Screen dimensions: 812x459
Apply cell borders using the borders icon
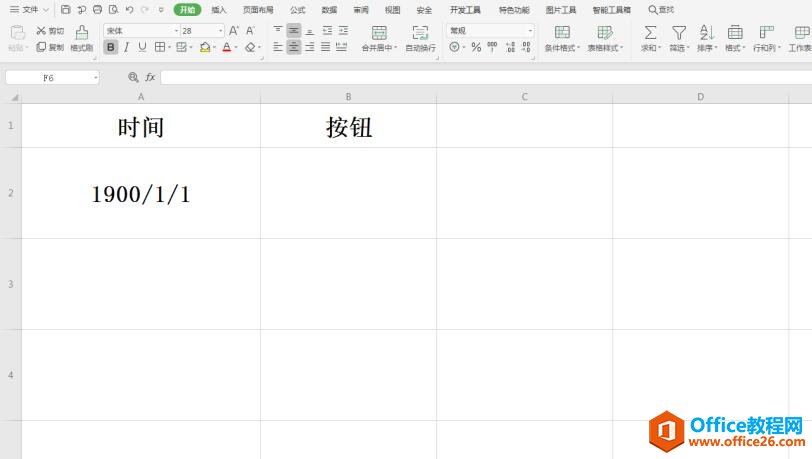click(160, 47)
